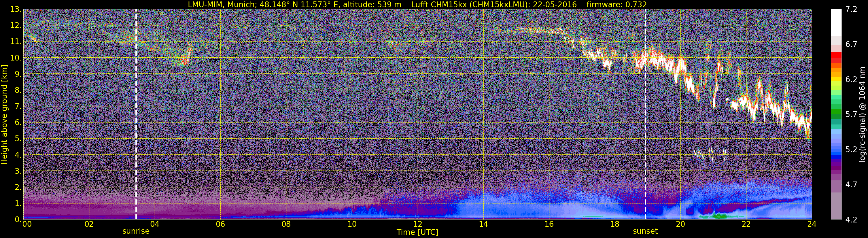Image resolution: width=868 pixels, height=238 pixels.
Task: Click the 'Time [UTC]' axis title
Action: [417, 232]
